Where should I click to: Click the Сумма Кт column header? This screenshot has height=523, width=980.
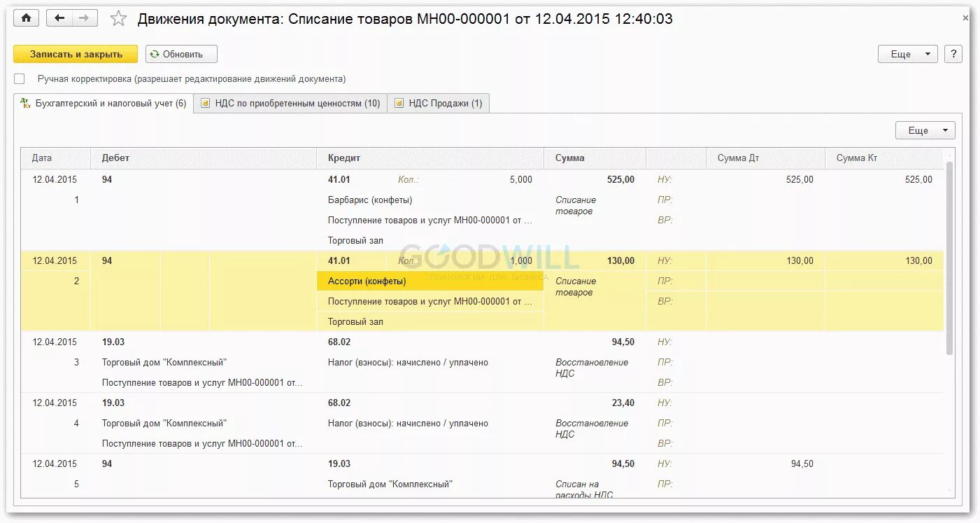click(884, 158)
